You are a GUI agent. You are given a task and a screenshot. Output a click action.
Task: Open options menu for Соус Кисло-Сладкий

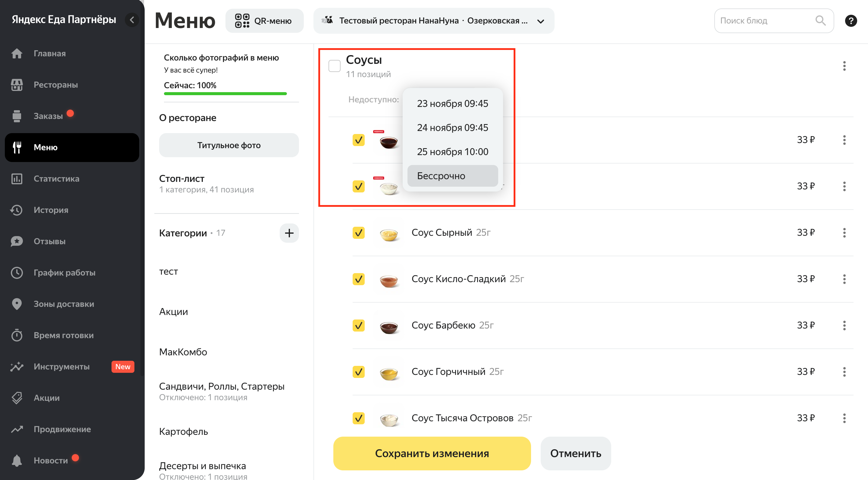point(844,279)
